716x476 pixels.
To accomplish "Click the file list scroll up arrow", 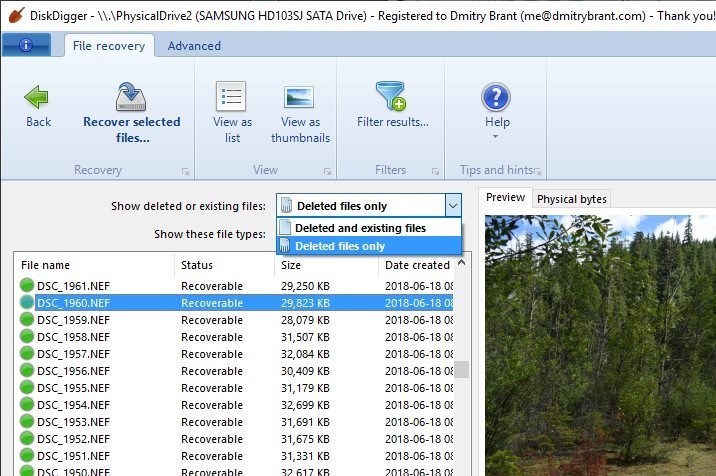I will (462, 263).
